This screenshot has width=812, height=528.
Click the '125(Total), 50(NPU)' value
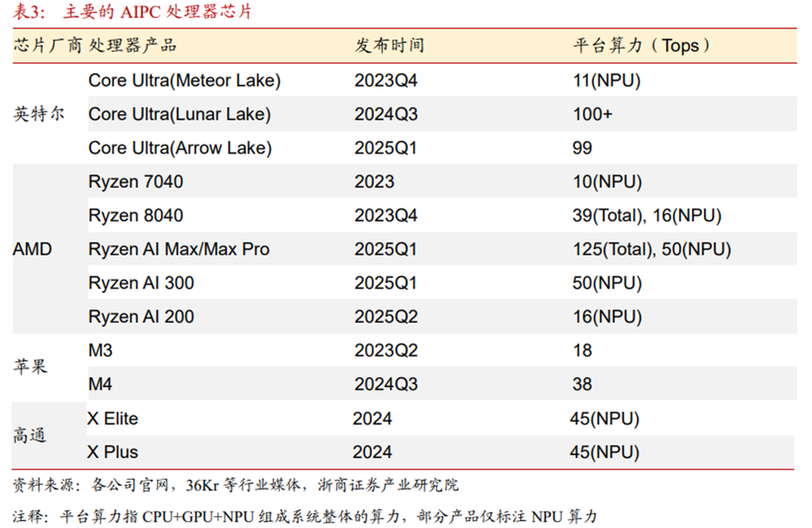[x=651, y=249]
